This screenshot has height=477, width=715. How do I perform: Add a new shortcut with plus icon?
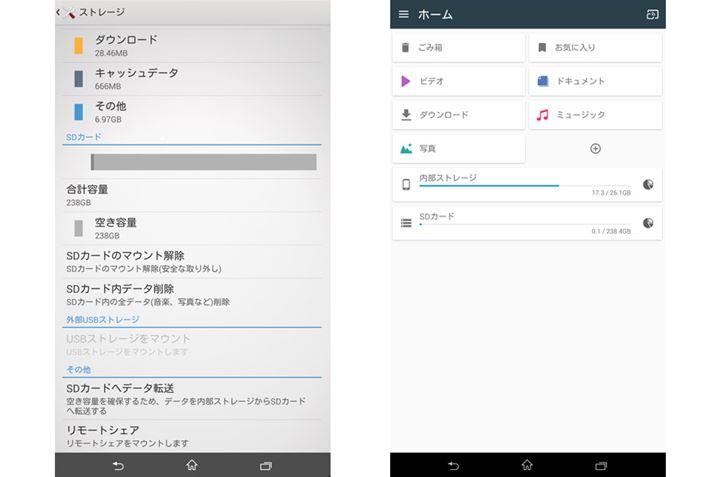[595, 149]
